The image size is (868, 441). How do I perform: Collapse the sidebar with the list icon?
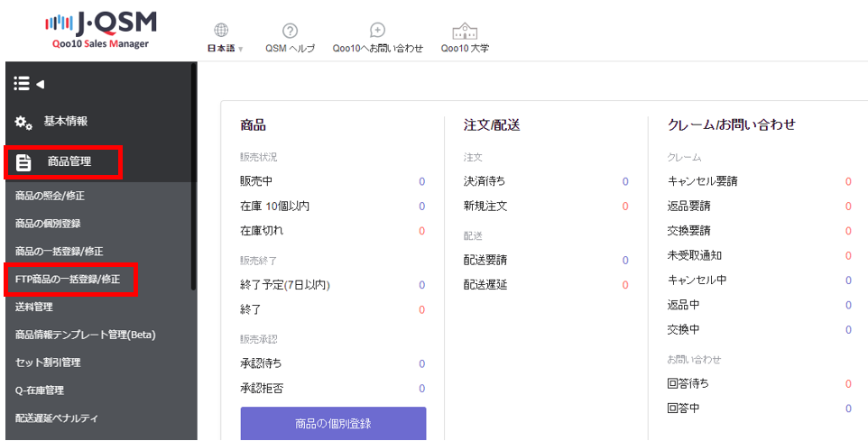[x=22, y=84]
